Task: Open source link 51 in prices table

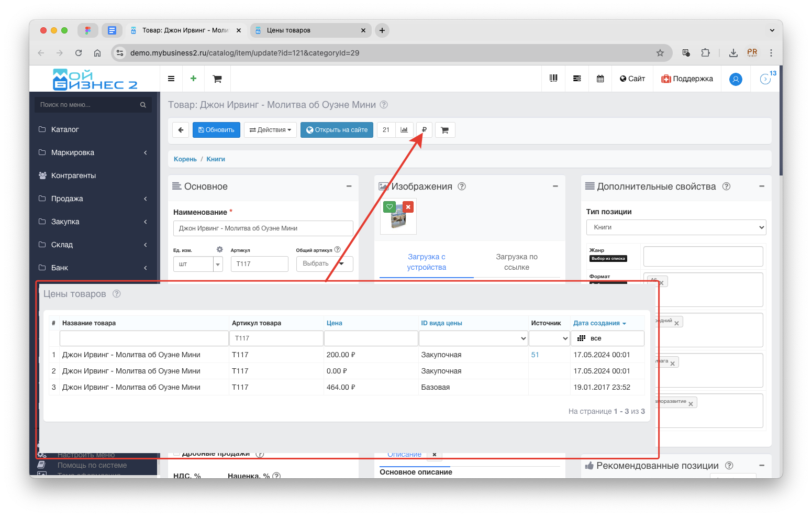Action: (x=535, y=355)
